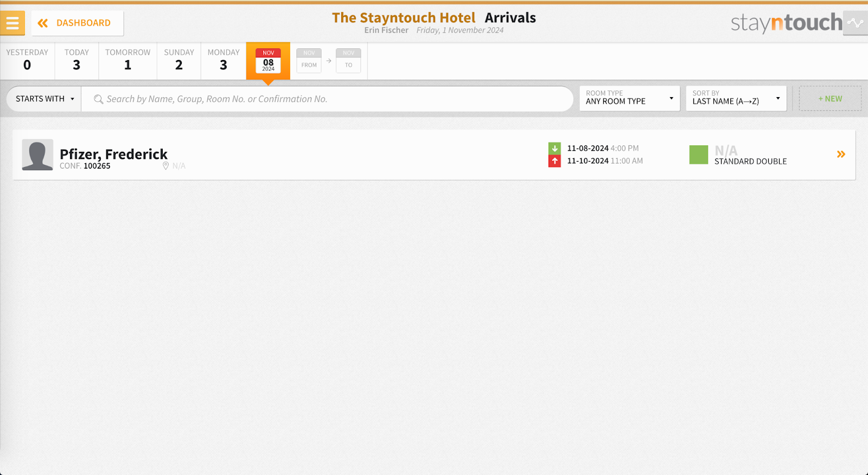The image size is (868, 475).
Task: Select the Sunday arrivals tab
Action: coord(179,61)
